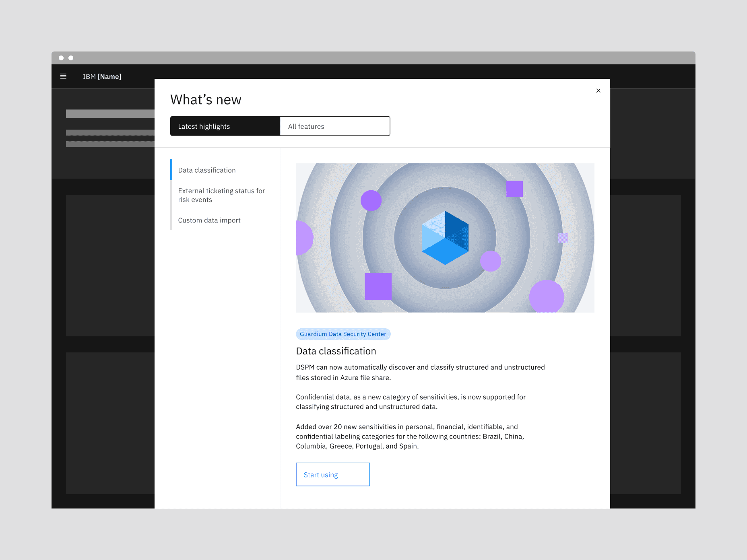Click the IBM [Name] product title

click(x=102, y=76)
